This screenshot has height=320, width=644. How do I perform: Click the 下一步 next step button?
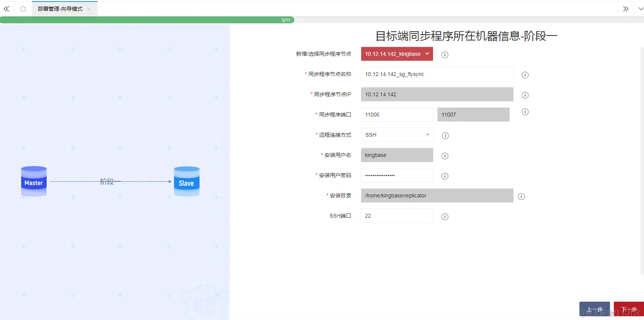629,310
